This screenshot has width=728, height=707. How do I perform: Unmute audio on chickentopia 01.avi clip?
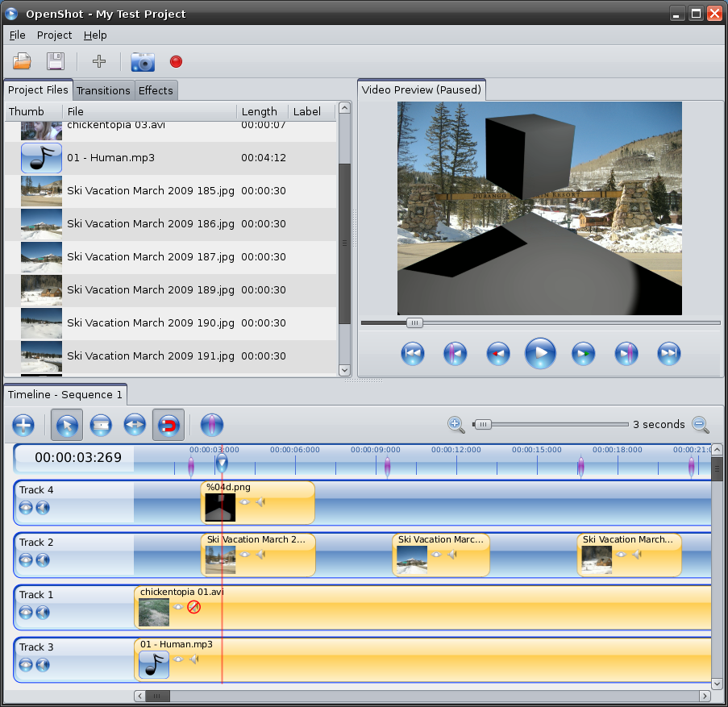193,607
